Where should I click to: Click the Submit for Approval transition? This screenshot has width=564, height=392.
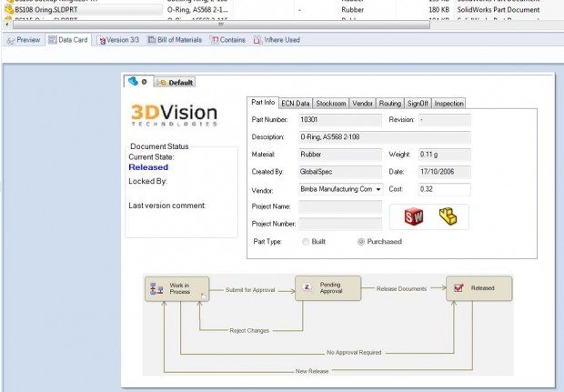pyautogui.click(x=250, y=290)
